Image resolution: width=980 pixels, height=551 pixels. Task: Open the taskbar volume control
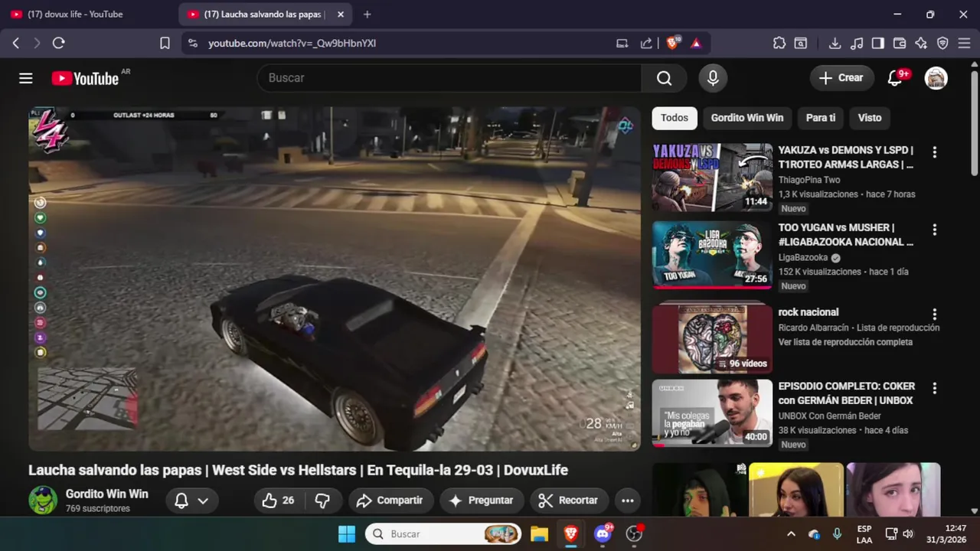(x=908, y=534)
